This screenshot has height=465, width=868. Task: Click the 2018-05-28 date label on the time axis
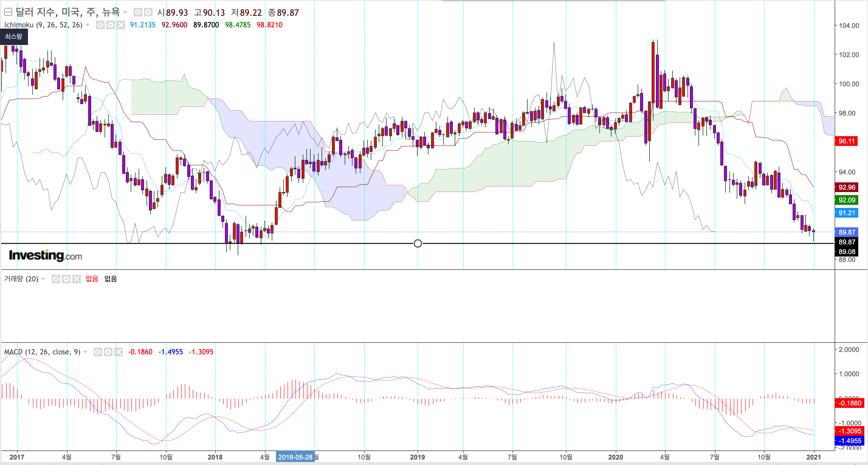[295, 457]
